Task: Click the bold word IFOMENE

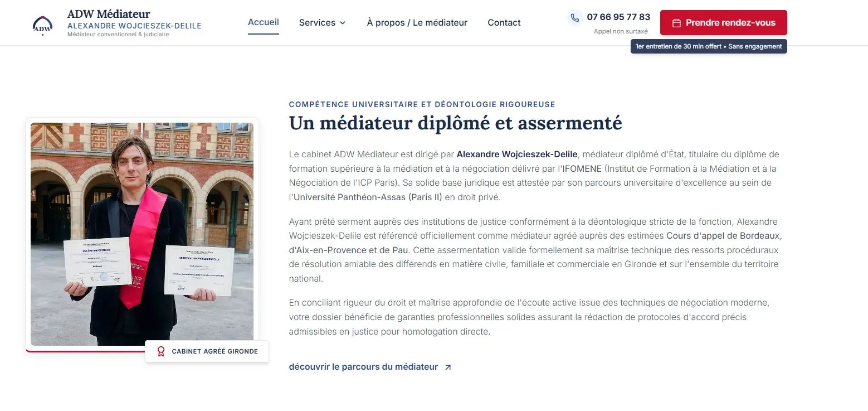Action: 583,168
